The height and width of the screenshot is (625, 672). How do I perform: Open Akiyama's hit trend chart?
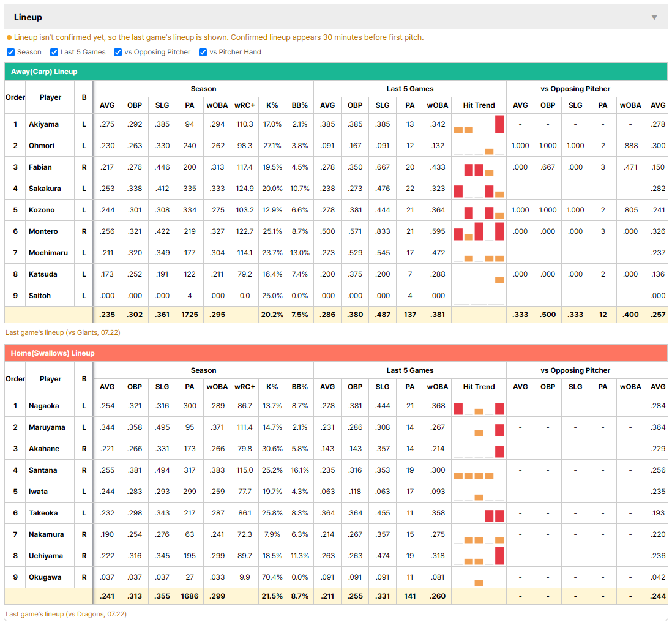(x=479, y=124)
